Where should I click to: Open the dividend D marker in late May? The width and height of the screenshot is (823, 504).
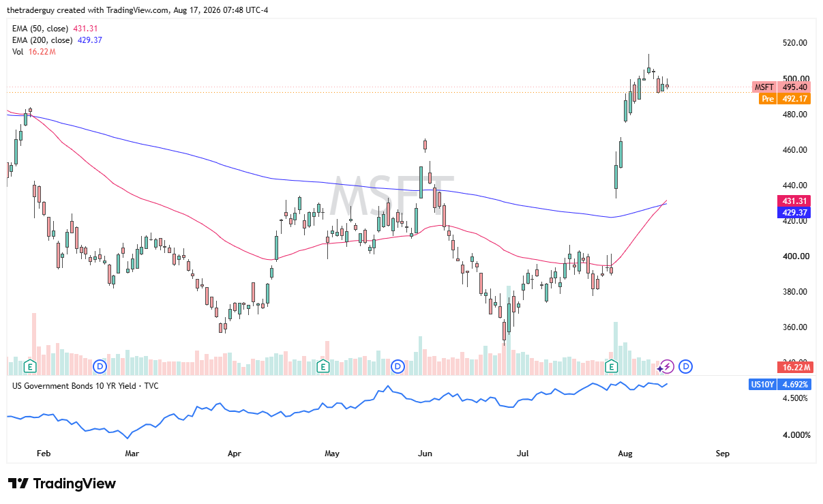(x=398, y=367)
